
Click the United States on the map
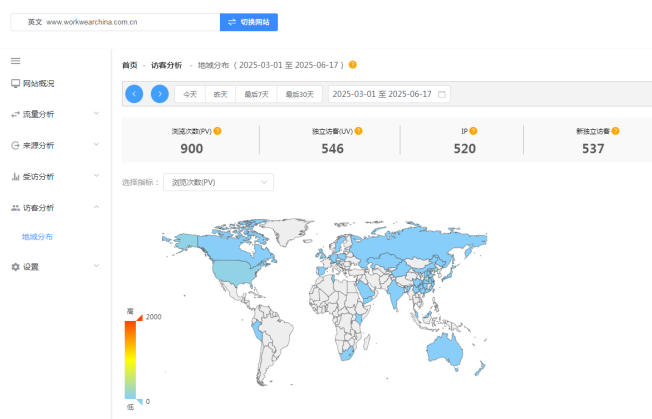click(x=237, y=272)
